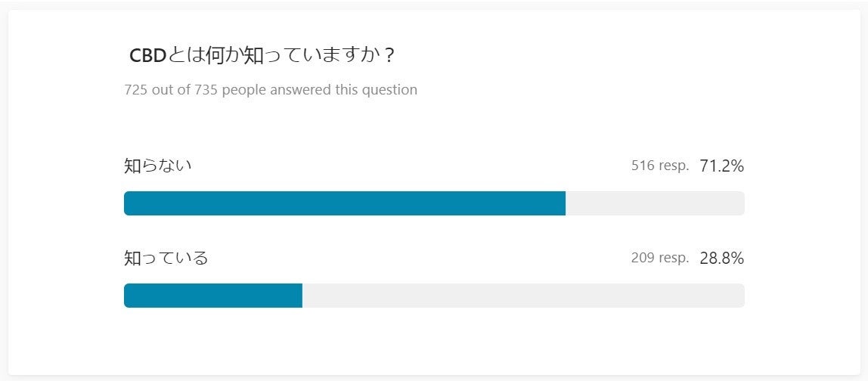Select the 知らない answer label
The image size is (868, 381).
click(x=157, y=166)
